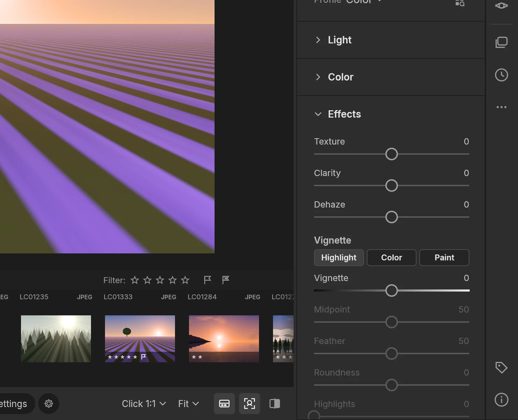Select the LC01284 sunset thumbnail
518x420 pixels.
224,339
